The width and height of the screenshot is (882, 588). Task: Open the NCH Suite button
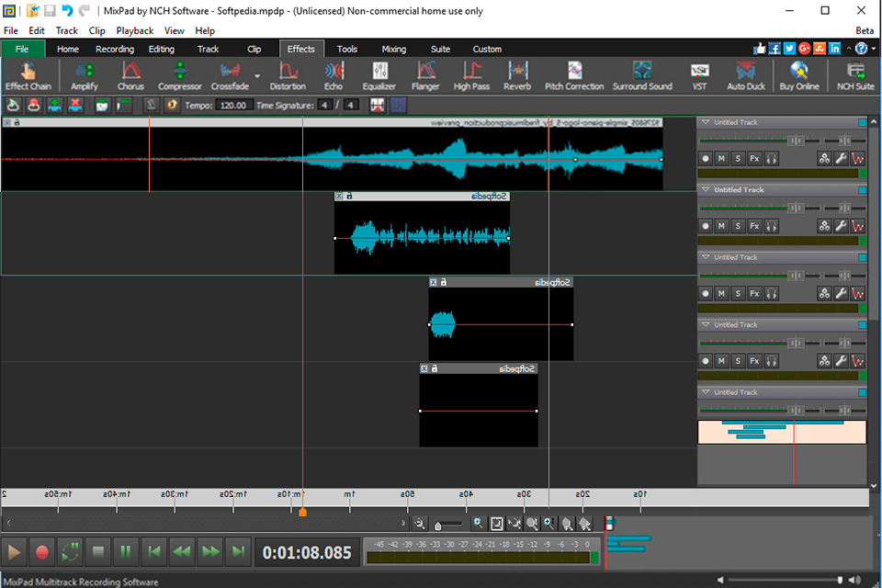[x=855, y=75]
